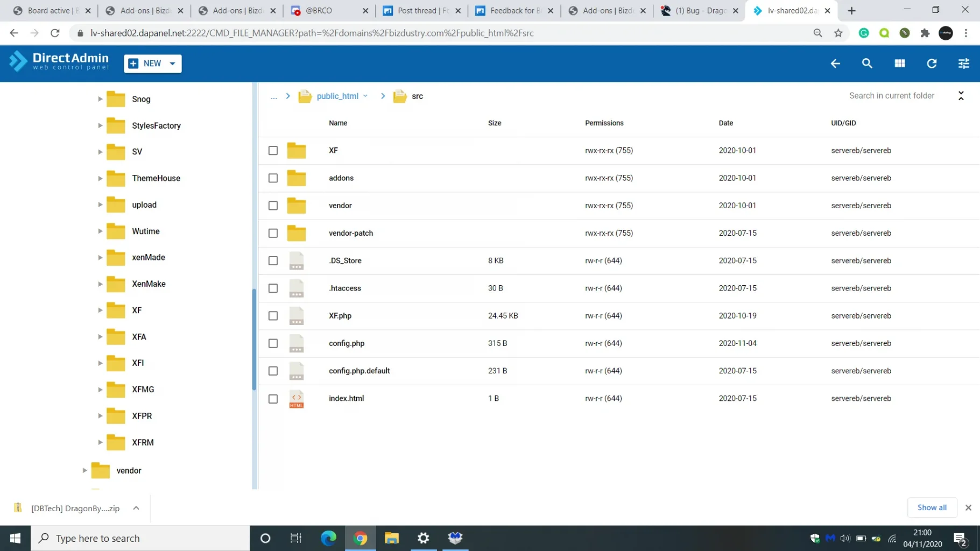This screenshot has height=551, width=980.
Task: Switch to grid view icon
Action: click(x=899, y=63)
